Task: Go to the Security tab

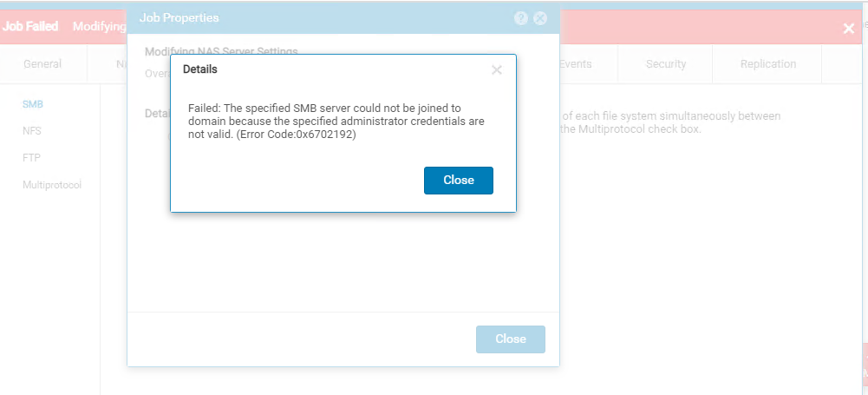Action: [665, 64]
